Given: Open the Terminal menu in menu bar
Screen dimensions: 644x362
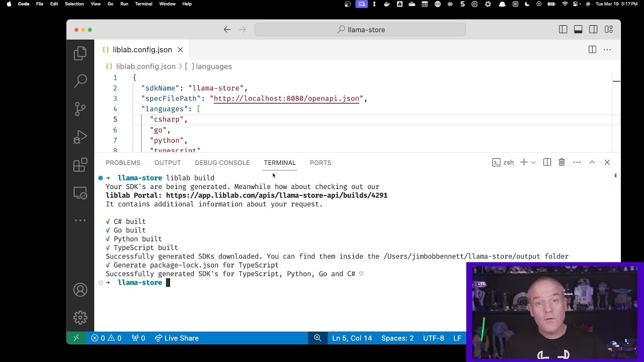Looking at the screenshot, I should click(143, 4).
